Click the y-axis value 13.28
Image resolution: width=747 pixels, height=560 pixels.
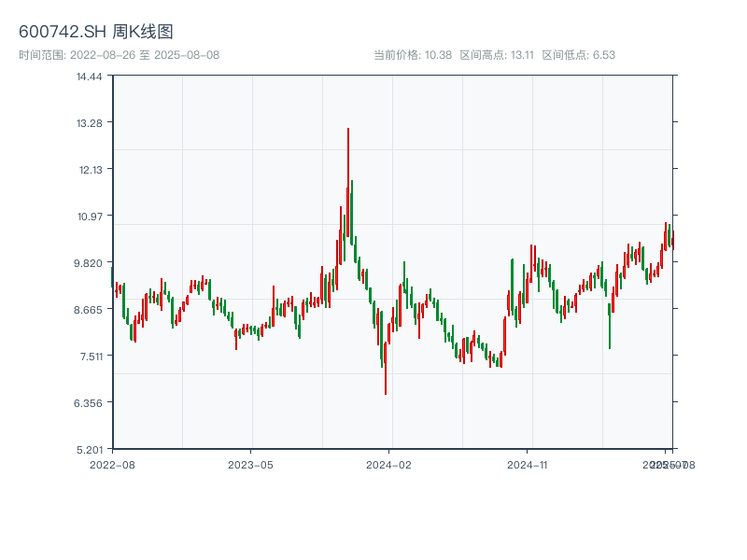tap(90, 123)
